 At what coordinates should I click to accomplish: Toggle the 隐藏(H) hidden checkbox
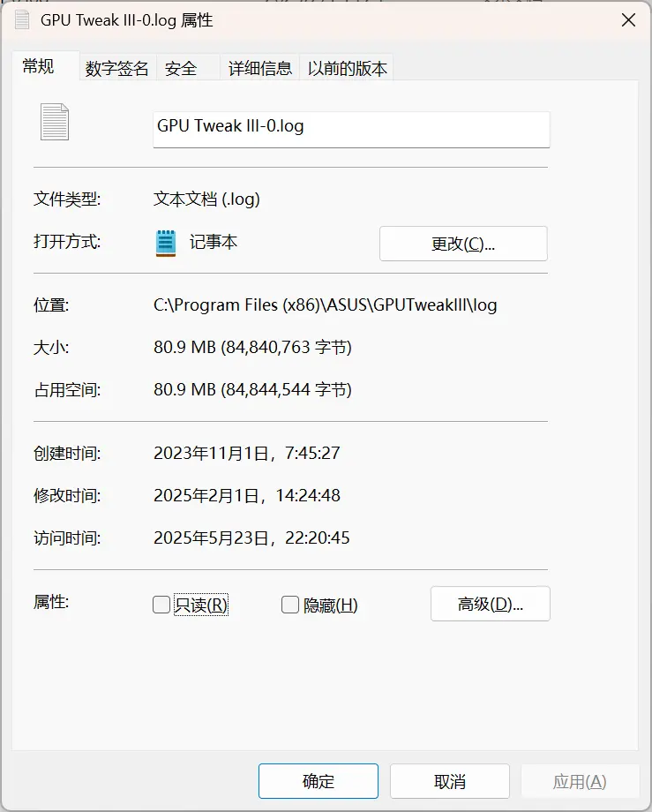pos(289,605)
